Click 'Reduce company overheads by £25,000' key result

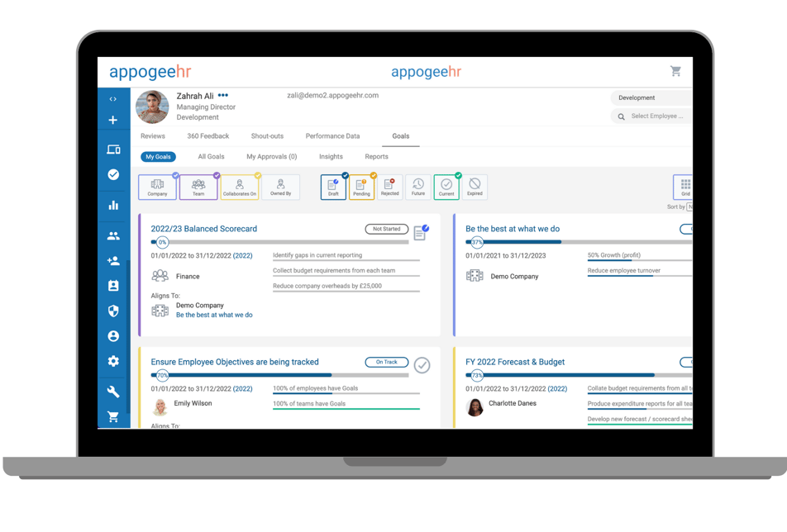(x=327, y=286)
